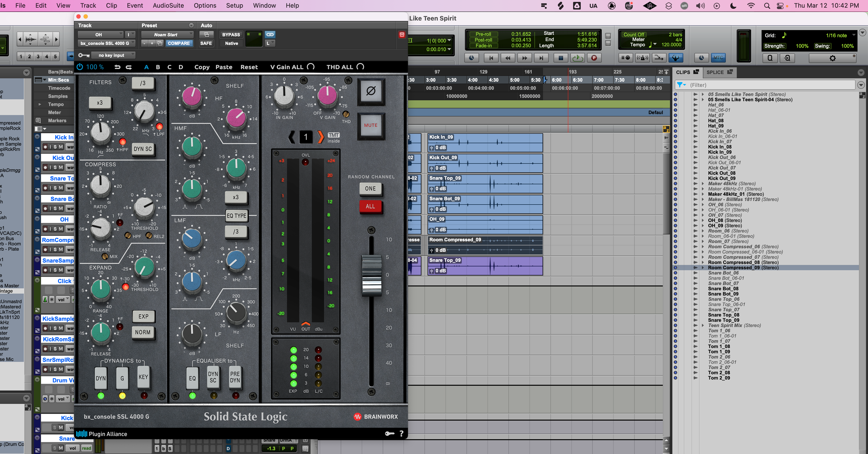
Task: Click the clips filter funnel icon
Action: pos(680,85)
